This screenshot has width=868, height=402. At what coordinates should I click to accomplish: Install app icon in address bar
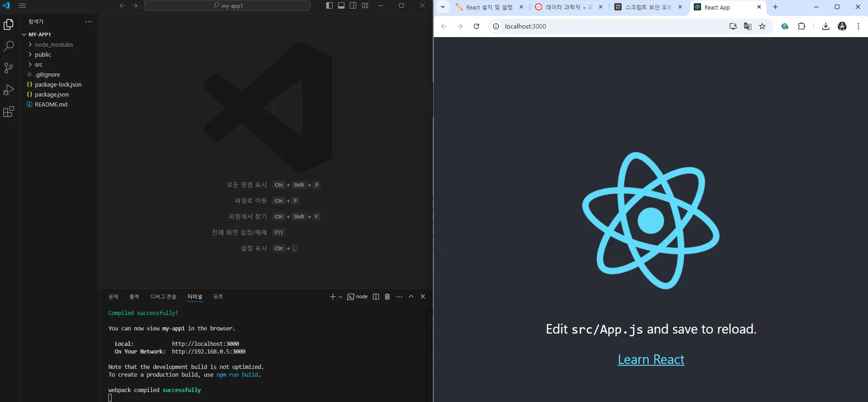[x=733, y=26]
